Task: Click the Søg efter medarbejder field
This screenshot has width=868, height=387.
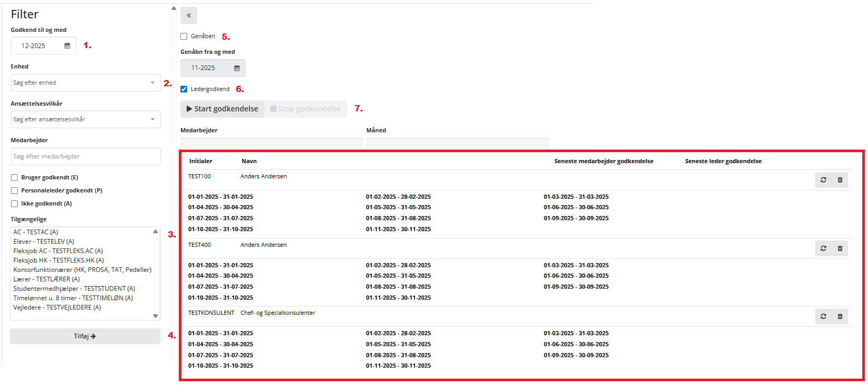Action: click(86, 156)
